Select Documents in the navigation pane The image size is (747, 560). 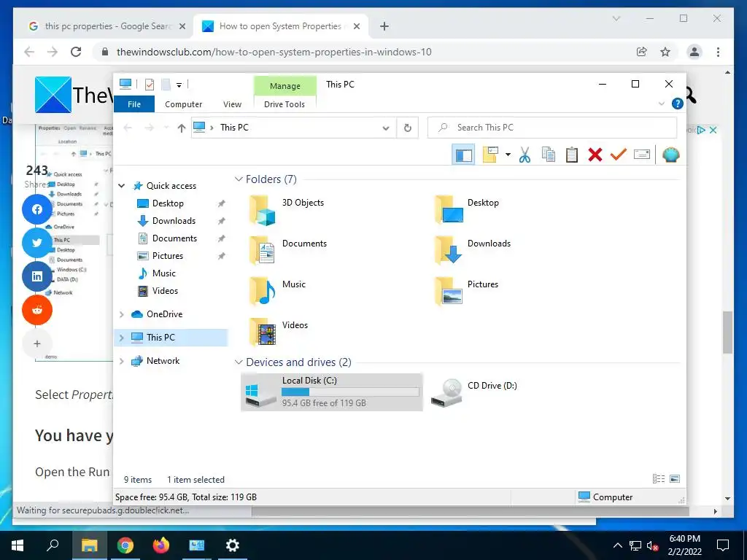pos(174,238)
